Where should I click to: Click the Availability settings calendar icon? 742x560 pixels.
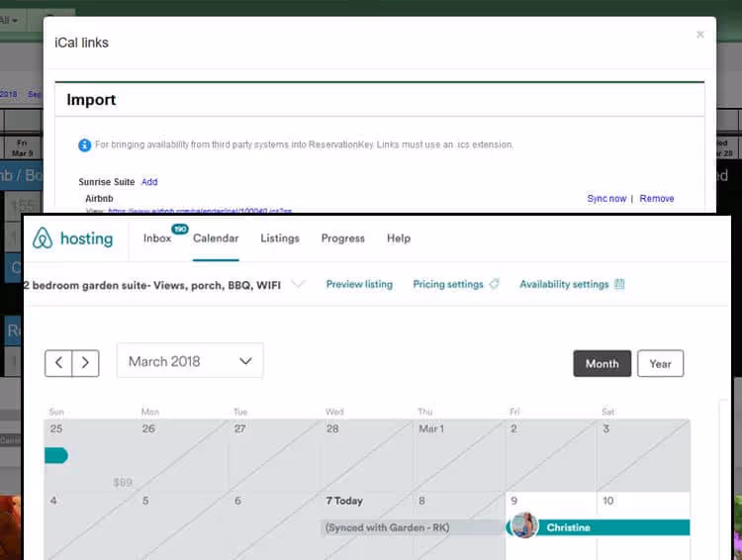619,284
